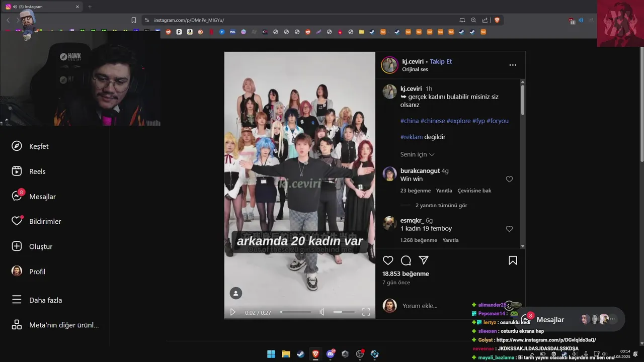The height and width of the screenshot is (362, 644).
Task: Open hashtag #reklam
Action: (x=412, y=137)
